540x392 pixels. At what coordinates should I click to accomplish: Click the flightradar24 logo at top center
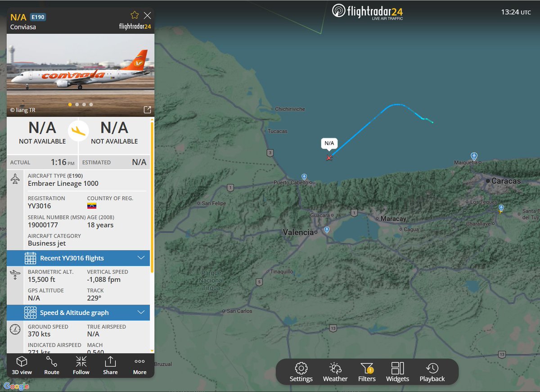pos(368,12)
